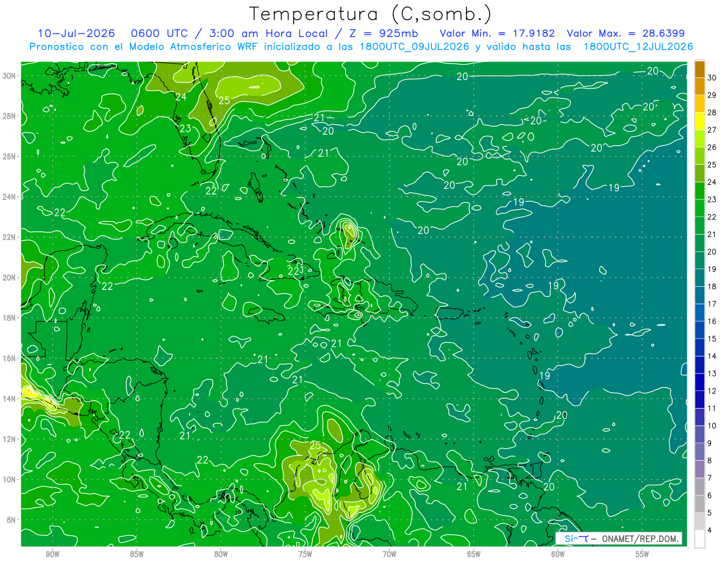Pick the white colorbar swatch below 4
The width and height of the screenshot is (728, 562).
pos(699,539)
